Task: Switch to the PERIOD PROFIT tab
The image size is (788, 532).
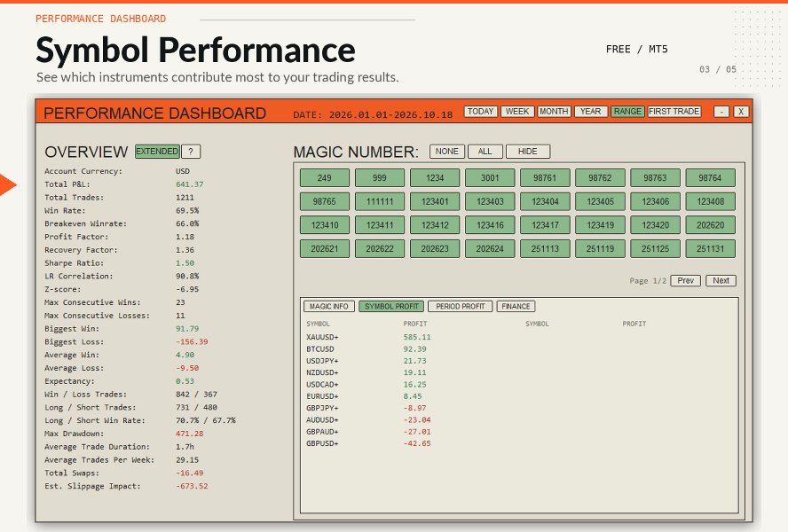Action: tap(461, 307)
